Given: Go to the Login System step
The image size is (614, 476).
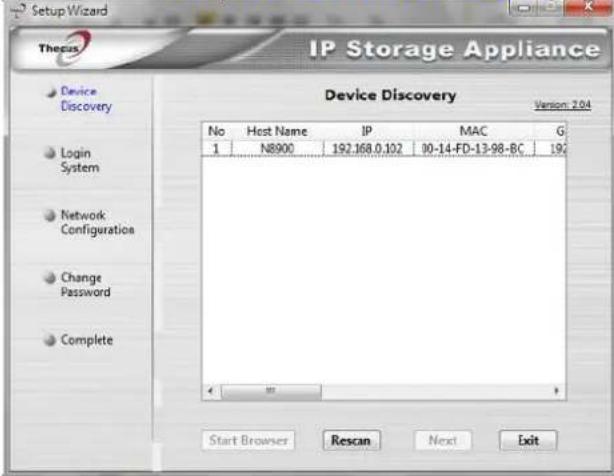Looking at the screenshot, I should pyautogui.click(x=80, y=160).
